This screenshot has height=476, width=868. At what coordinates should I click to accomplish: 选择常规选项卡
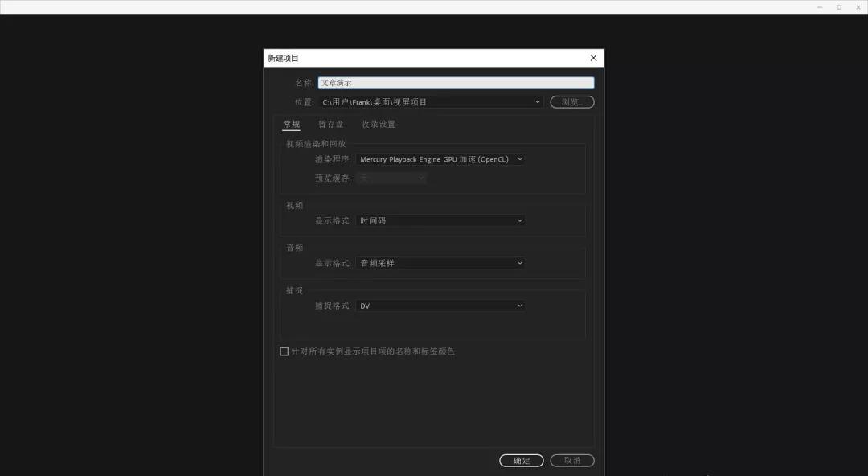tap(291, 124)
